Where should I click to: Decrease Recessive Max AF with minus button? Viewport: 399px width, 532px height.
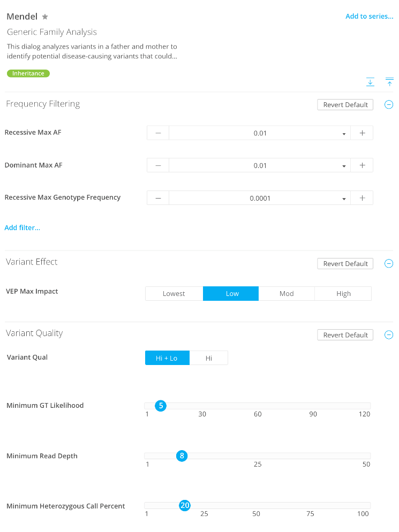tap(158, 133)
